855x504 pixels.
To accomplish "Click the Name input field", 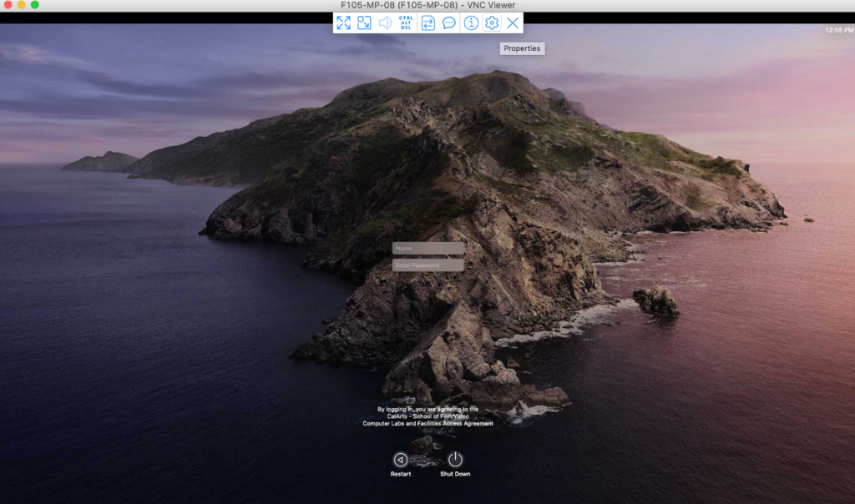I will pos(428,249).
